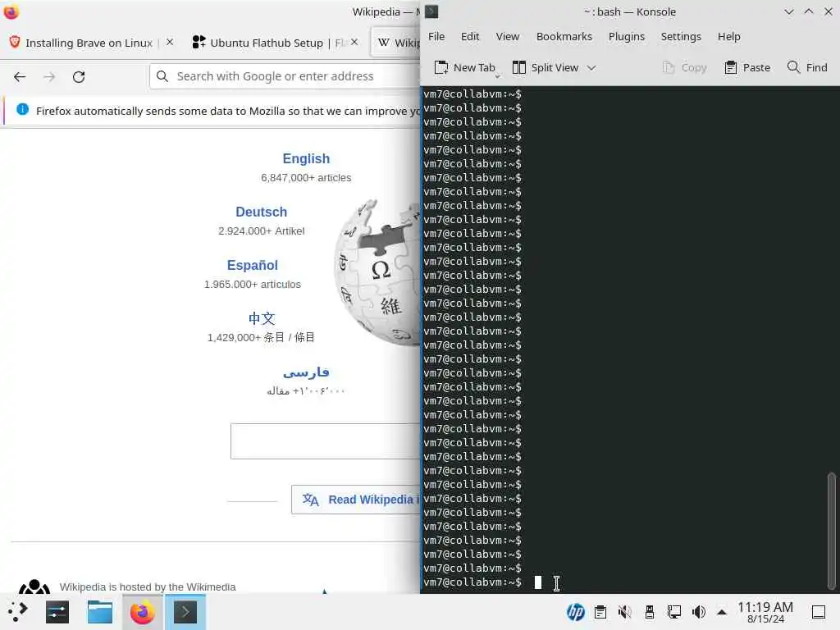
Task: Open the KDE application launcher
Action: point(17,612)
